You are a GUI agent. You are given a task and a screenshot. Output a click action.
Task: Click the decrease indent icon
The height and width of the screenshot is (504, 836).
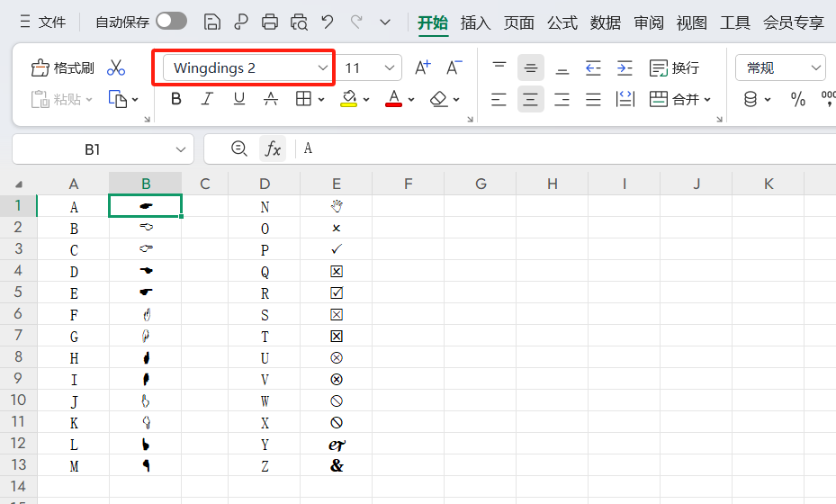pos(593,67)
